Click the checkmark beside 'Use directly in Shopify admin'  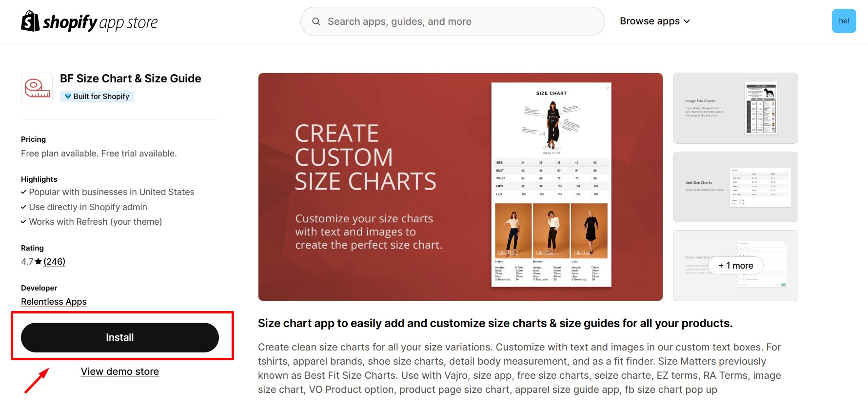pyautogui.click(x=23, y=207)
